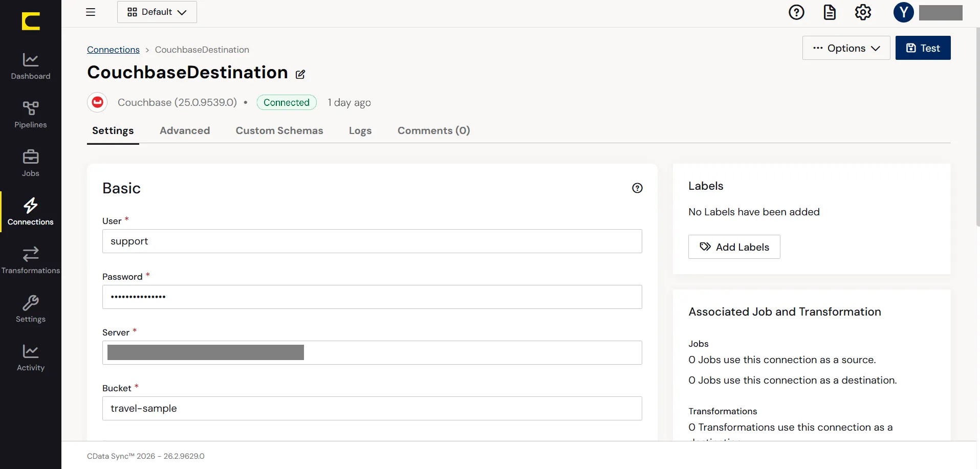Open Settings wrench icon in sidebar
980x469 pixels.
pos(31,303)
